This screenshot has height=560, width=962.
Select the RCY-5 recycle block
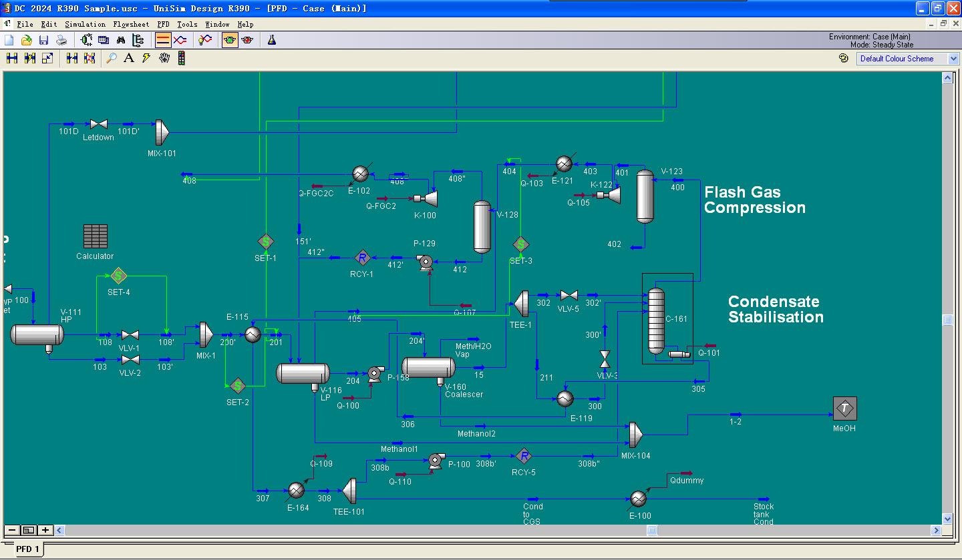[x=524, y=457]
